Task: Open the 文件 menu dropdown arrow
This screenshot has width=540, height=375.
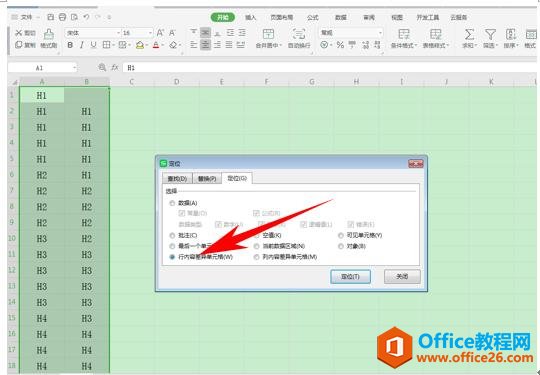Action: [38, 17]
